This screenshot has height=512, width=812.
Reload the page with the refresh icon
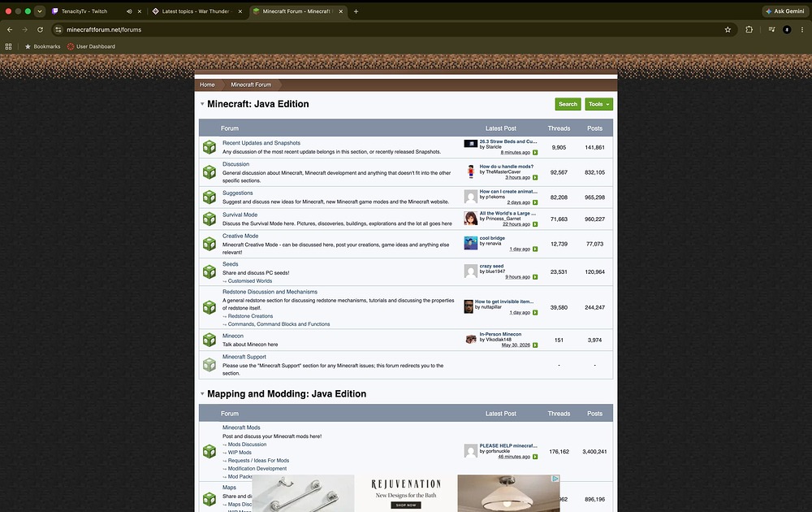[x=40, y=29]
